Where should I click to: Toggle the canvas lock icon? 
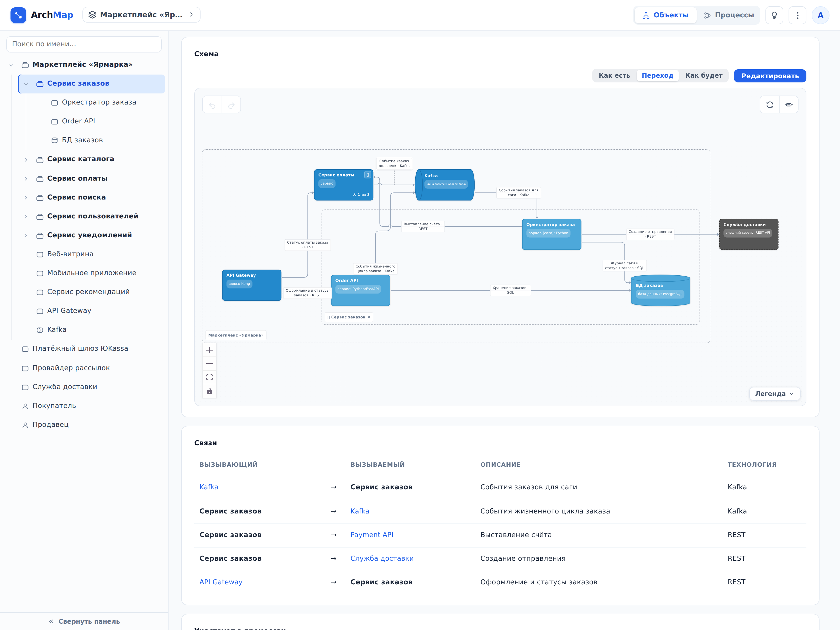click(209, 391)
